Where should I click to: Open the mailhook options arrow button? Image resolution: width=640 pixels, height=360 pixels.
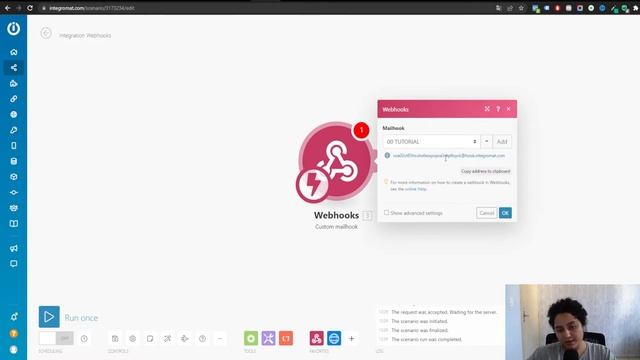click(x=487, y=142)
